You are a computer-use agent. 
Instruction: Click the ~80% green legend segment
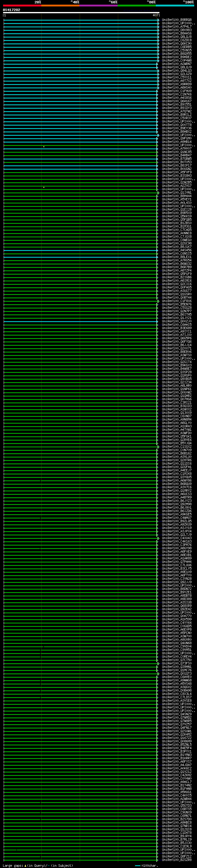[137, 6]
